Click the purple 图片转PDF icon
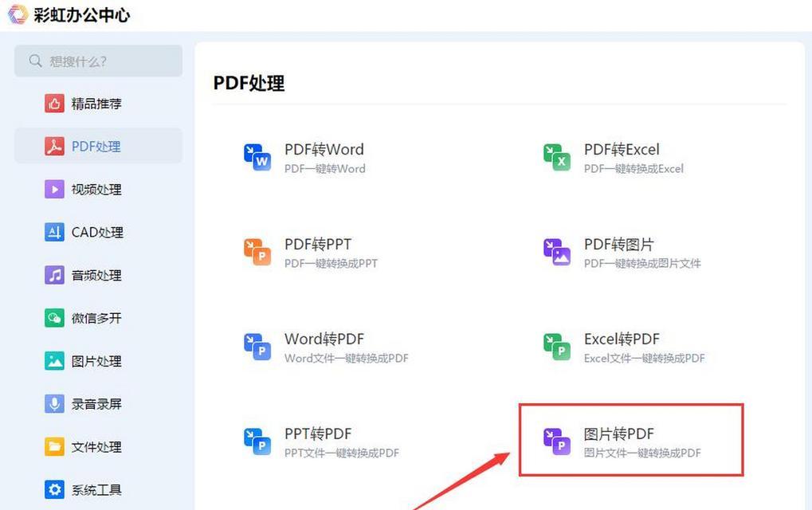This screenshot has width=812, height=510. (x=557, y=441)
